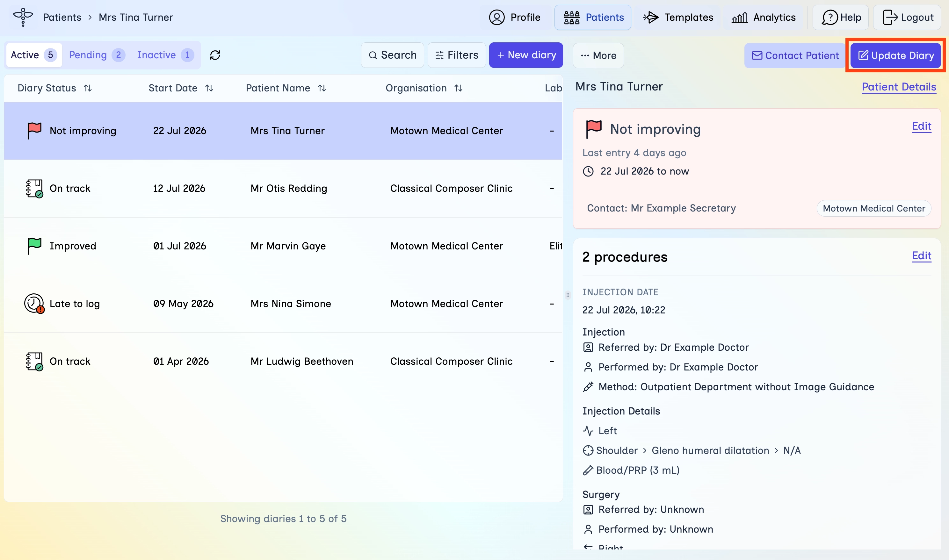The height and width of the screenshot is (560, 949).
Task: Open the Filters panel
Action: pos(456,55)
